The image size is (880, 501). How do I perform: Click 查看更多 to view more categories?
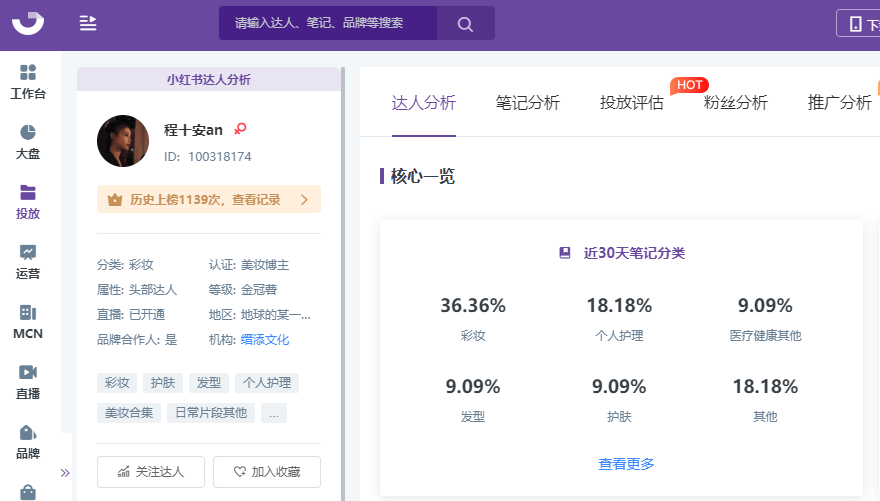[626, 464]
